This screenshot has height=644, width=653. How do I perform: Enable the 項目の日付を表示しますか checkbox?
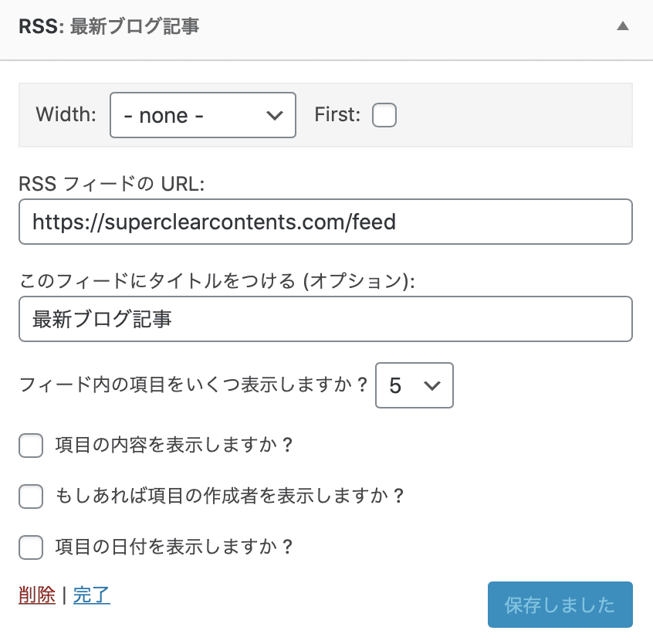pos(31,547)
